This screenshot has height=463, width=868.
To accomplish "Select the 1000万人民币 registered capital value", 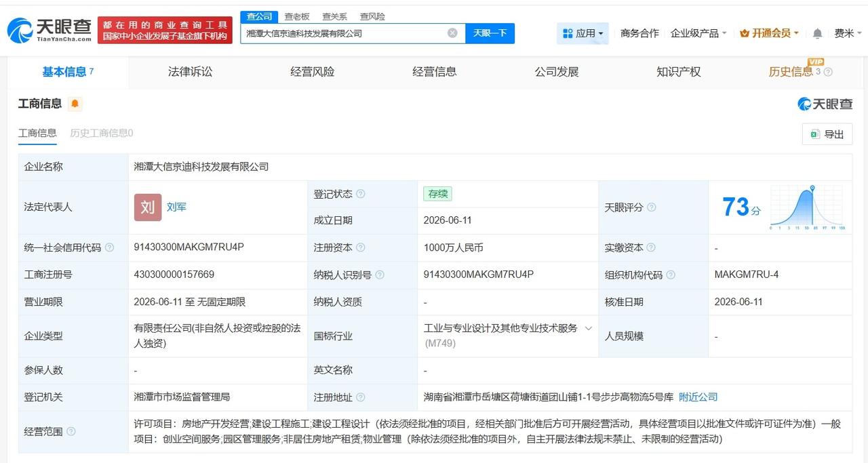I will point(454,247).
